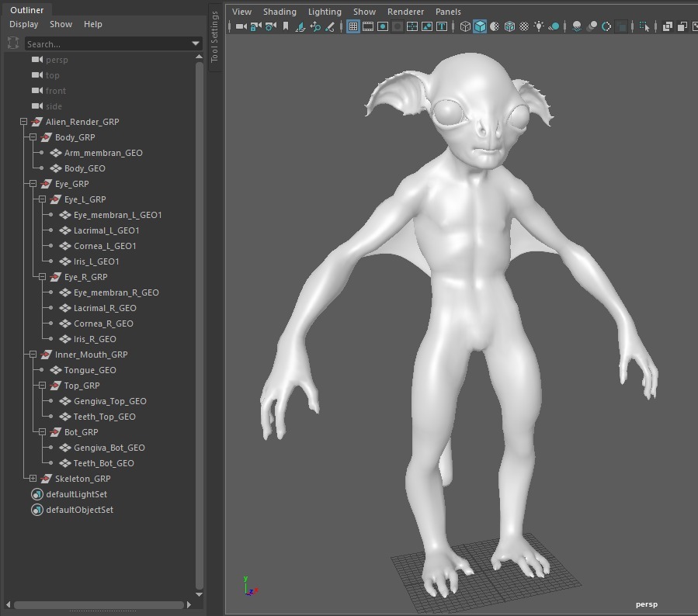
Task: Toggle Multisample Anti-aliasing
Action: click(x=606, y=26)
